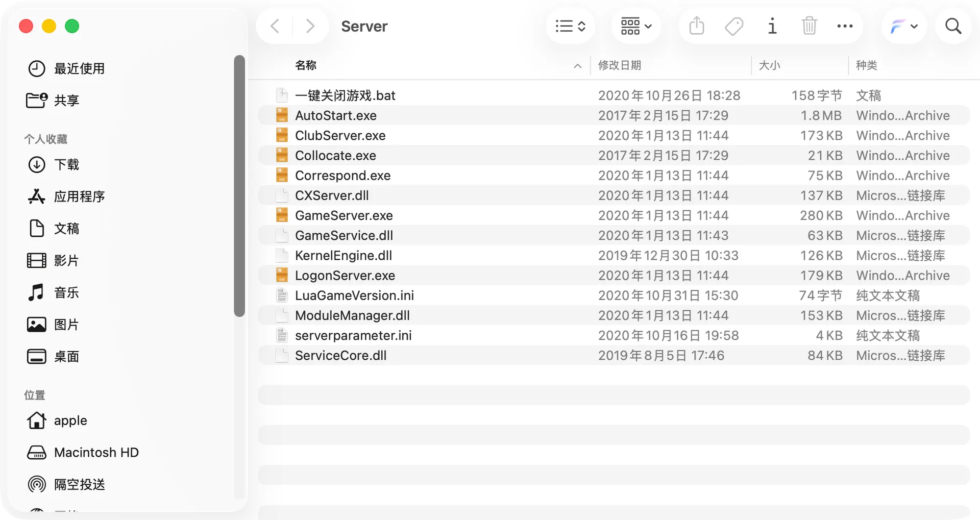Image resolution: width=980 pixels, height=520 pixels.
Task: Click the Collocate.exe orange file icon
Action: [x=282, y=155]
